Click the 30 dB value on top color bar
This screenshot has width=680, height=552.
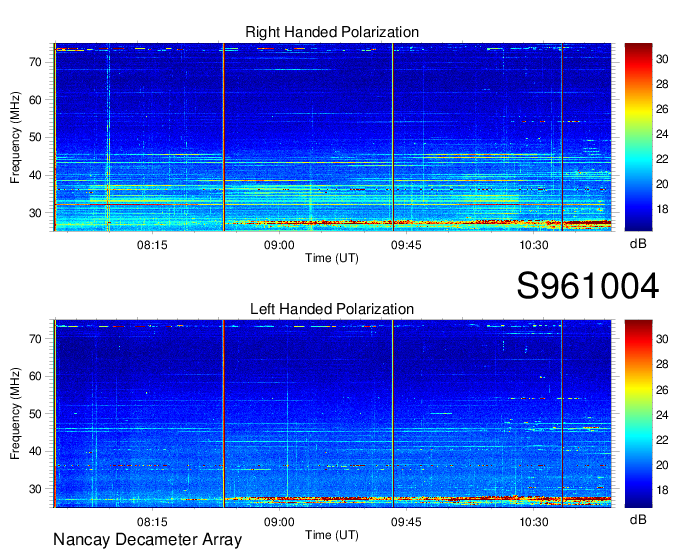coord(662,59)
